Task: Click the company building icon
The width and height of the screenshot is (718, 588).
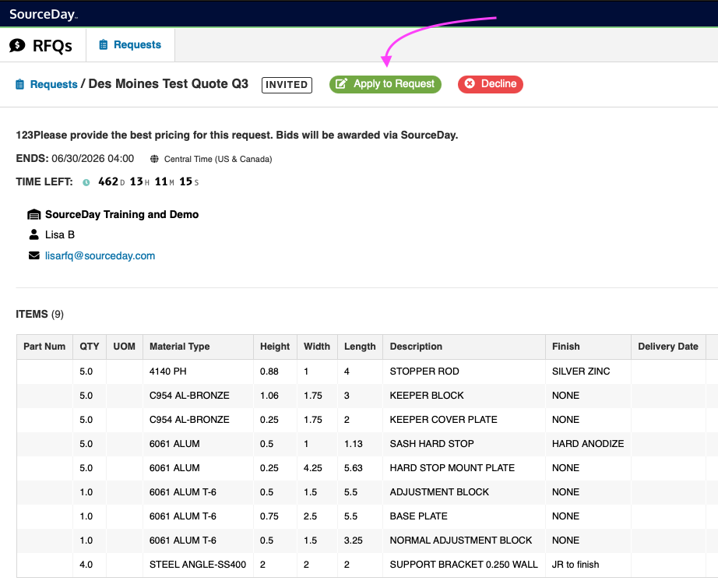Action: [x=34, y=214]
